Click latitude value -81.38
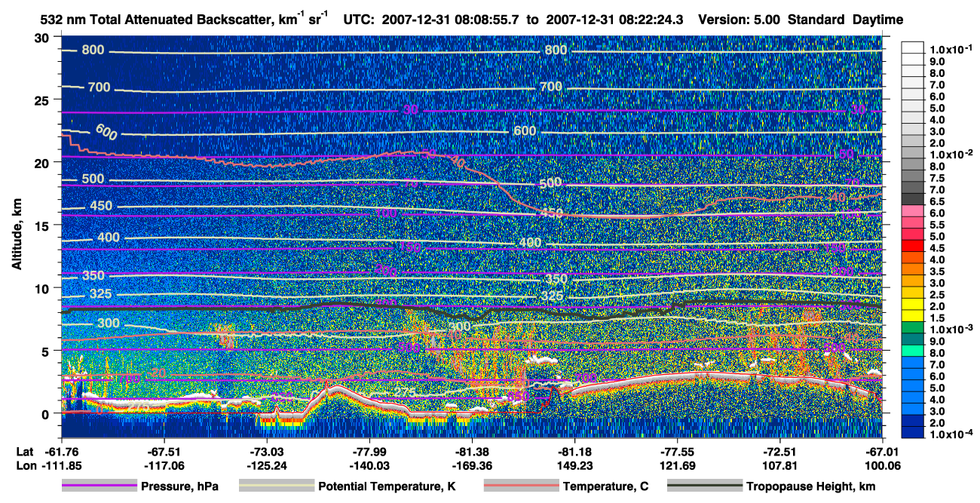 click(471, 452)
